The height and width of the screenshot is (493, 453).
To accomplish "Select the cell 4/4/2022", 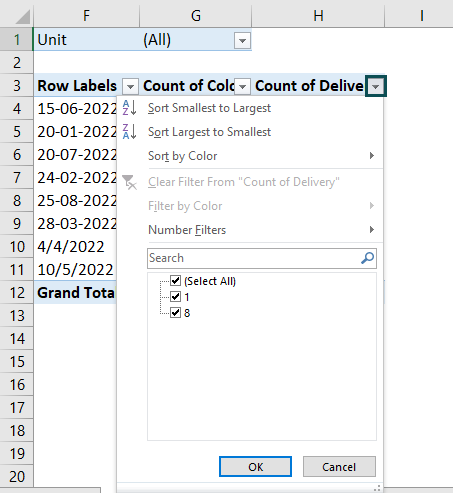I will [x=75, y=247].
